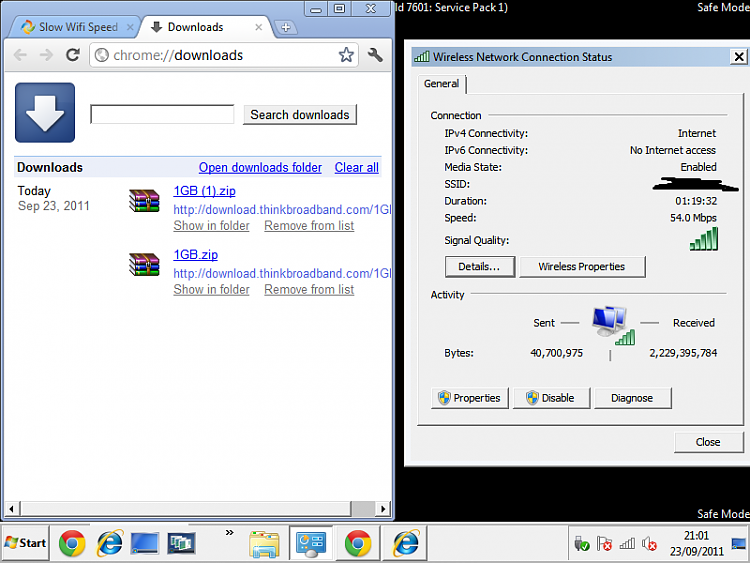Close the dialog with the Close button
The width and height of the screenshot is (750, 563).
click(708, 442)
